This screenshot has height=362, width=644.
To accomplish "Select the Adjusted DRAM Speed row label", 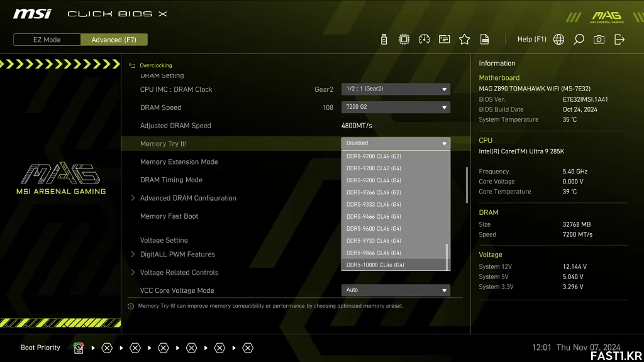I will [175, 126].
